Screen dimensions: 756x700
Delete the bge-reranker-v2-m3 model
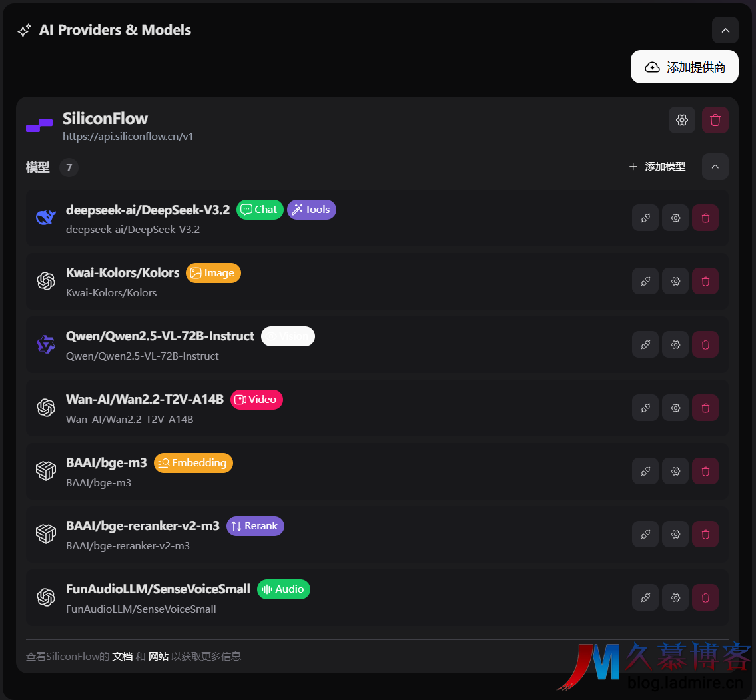[705, 534]
